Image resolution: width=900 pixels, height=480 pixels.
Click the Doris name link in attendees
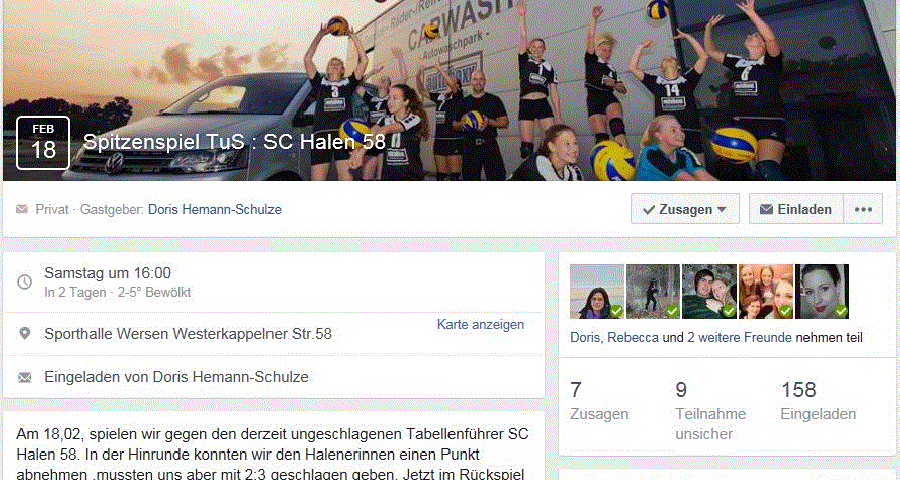click(x=585, y=338)
